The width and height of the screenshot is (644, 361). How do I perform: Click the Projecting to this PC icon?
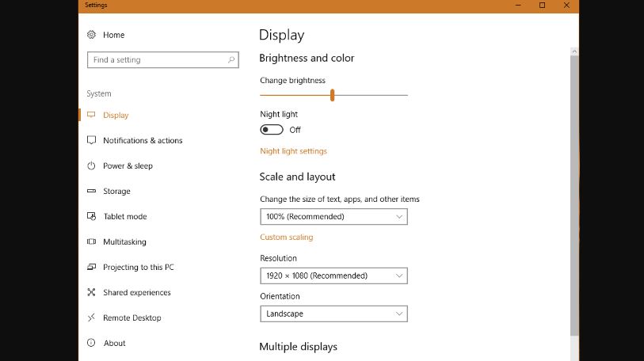tap(91, 267)
